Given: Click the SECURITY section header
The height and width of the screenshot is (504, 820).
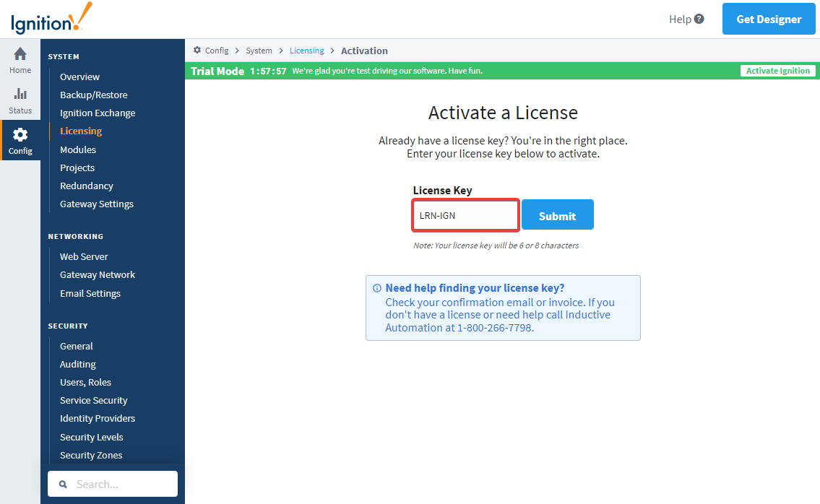Looking at the screenshot, I should tap(68, 326).
